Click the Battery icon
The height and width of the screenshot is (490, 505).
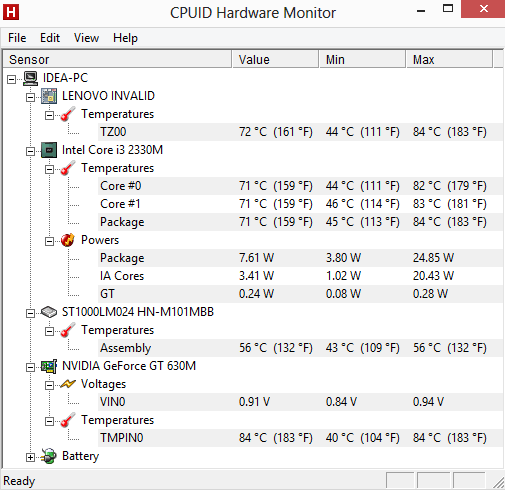[49, 456]
